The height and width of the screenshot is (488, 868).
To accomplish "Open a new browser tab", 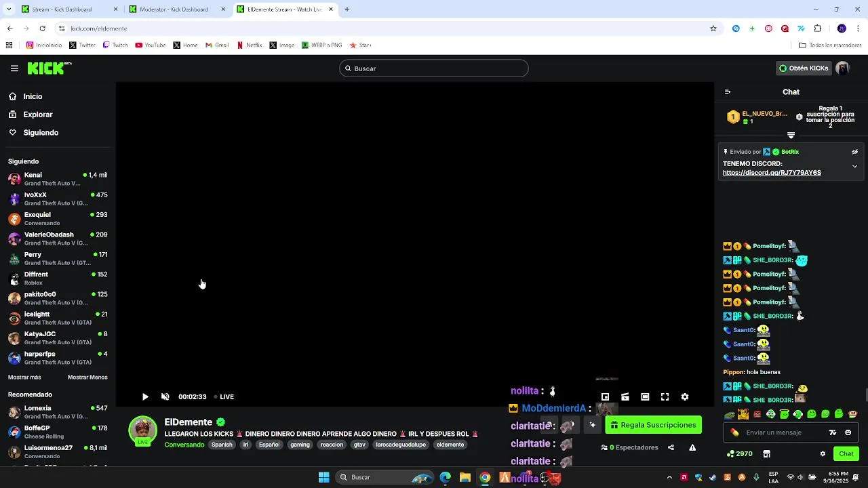I will pyautogui.click(x=347, y=9).
